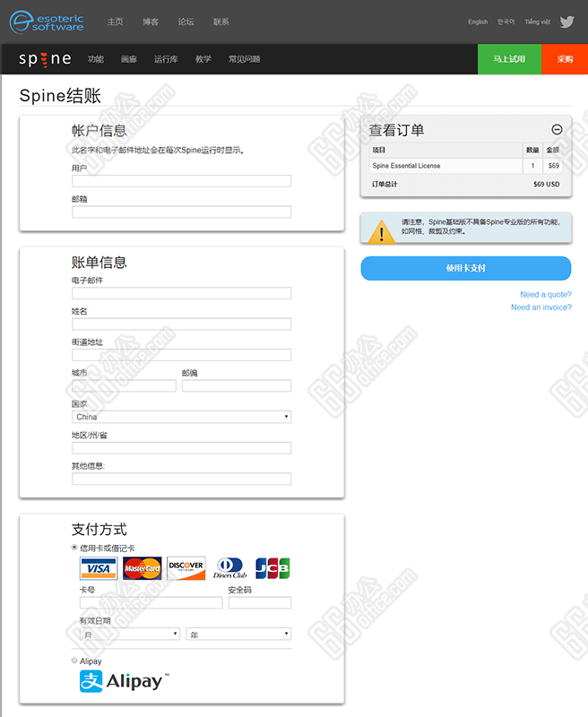Image resolution: width=588 pixels, height=717 pixels.
Task: Open 博客 in top navigation
Action: click(151, 22)
